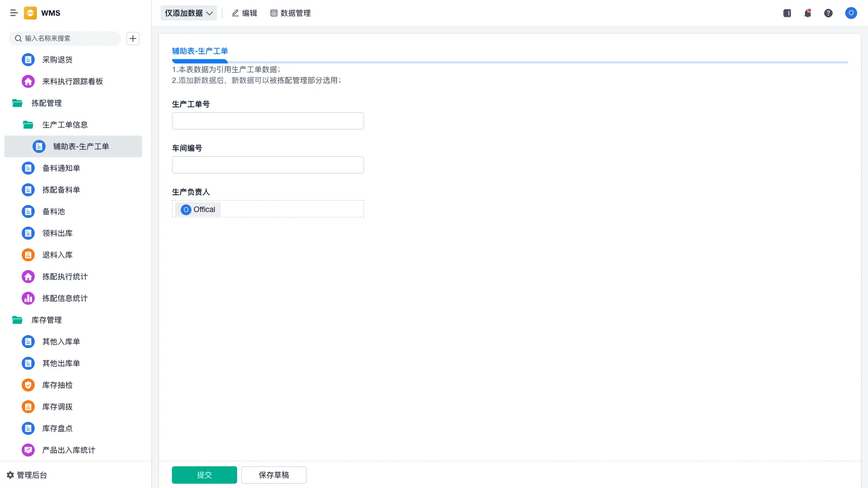
Task: Click the table icon next to 数据管理
Action: (274, 13)
